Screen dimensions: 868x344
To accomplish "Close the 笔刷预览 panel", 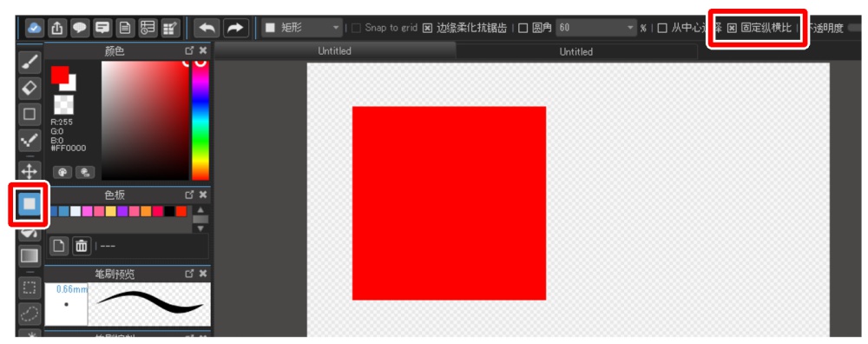I will [x=203, y=274].
